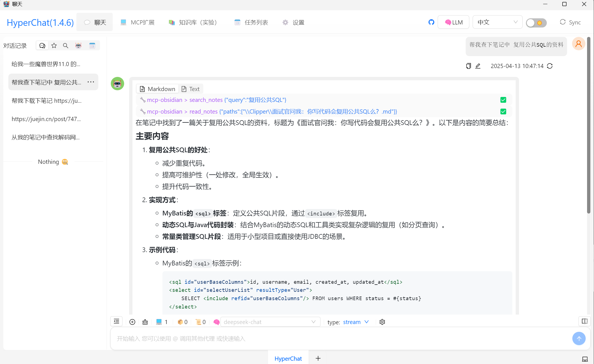
Task: Click the clear-chat broom icon
Action: pos(145,322)
